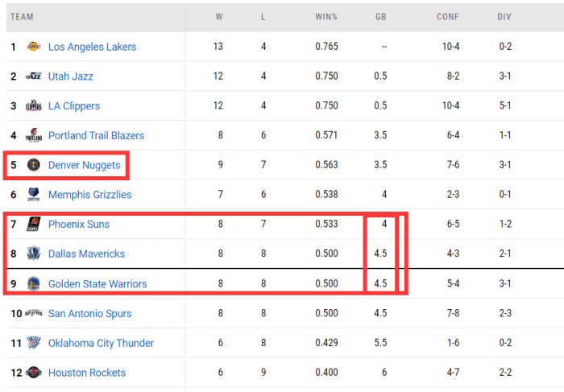564x392 pixels.
Task: Click the Denver Nuggets logo icon
Action: pyautogui.click(x=34, y=165)
